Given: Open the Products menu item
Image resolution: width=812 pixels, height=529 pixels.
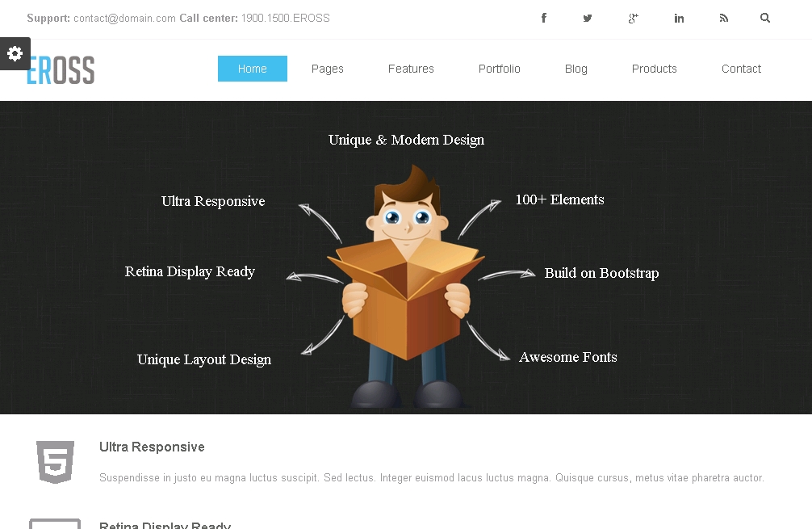Looking at the screenshot, I should pos(654,69).
